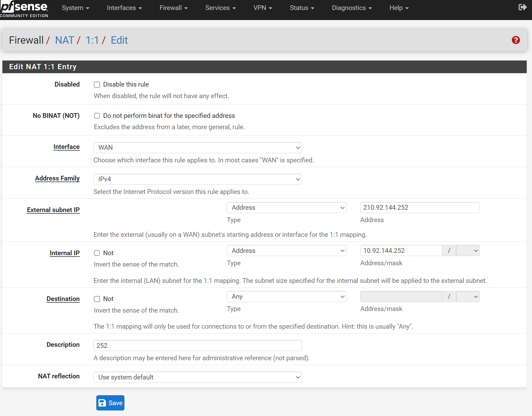Open the Interface WAN dropdown

(x=197, y=148)
